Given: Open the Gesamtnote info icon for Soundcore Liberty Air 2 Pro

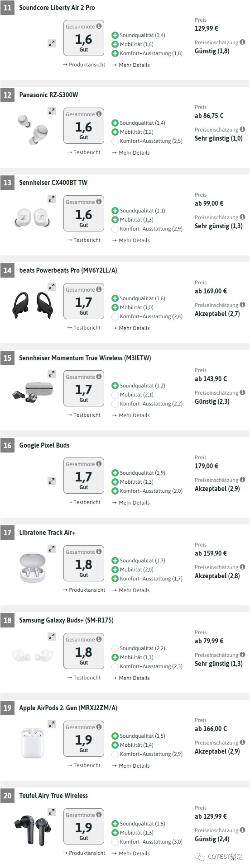Looking at the screenshot, I should (x=99, y=27).
